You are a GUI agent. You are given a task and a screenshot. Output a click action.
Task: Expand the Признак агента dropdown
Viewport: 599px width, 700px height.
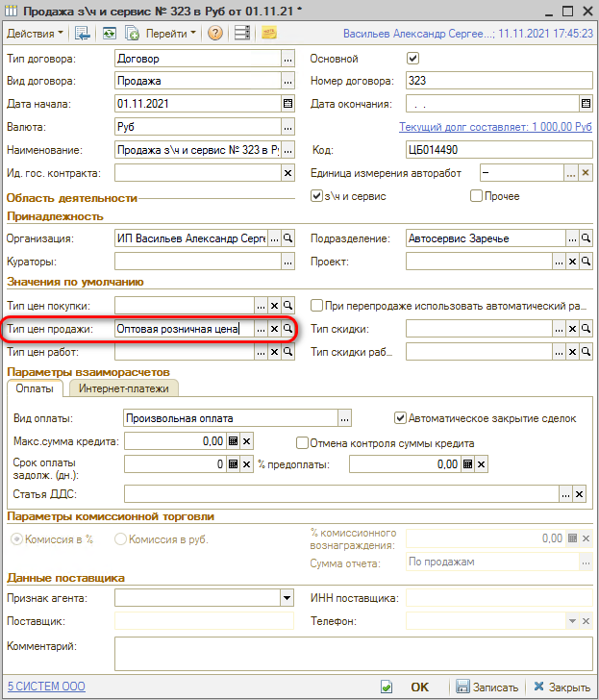point(287,598)
